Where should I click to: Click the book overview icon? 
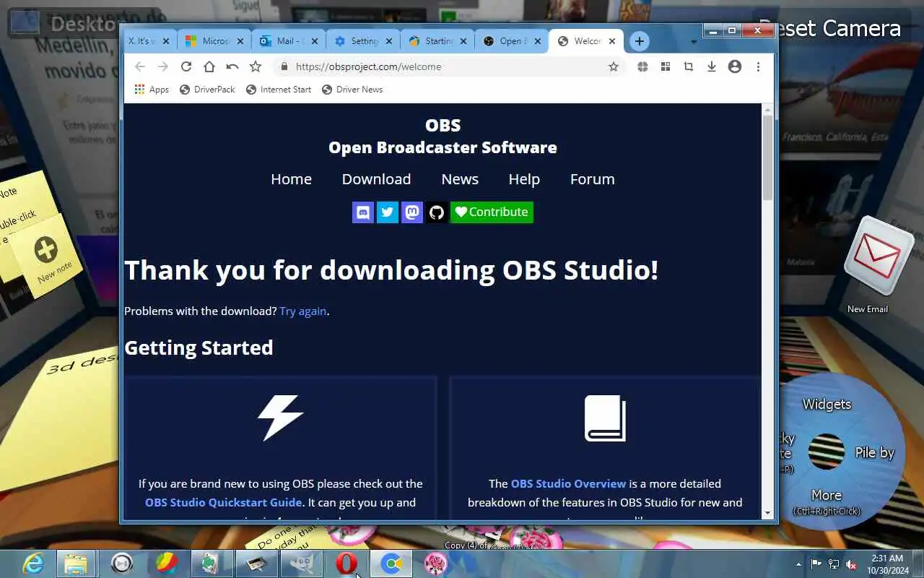tap(605, 418)
